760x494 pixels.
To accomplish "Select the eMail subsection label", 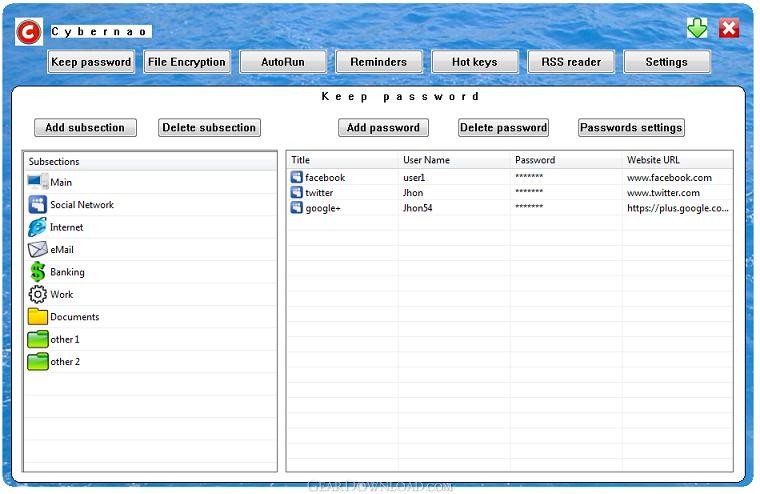I will point(62,250).
